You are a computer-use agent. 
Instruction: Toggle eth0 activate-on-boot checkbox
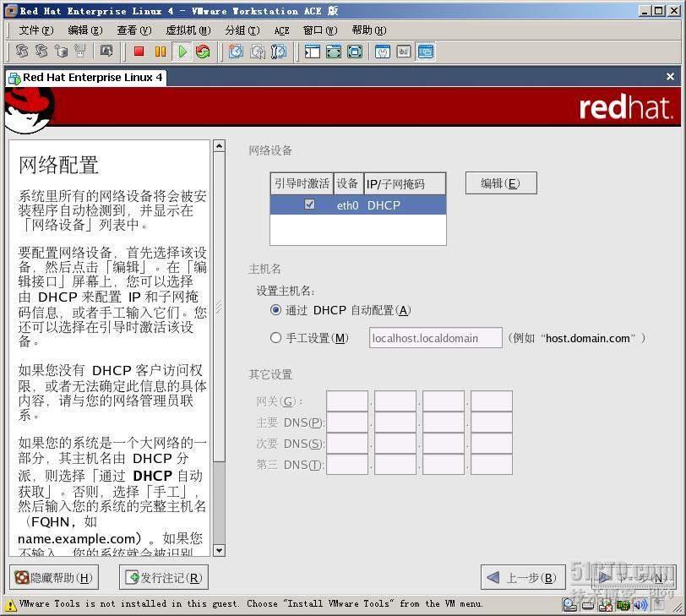point(309,204)
